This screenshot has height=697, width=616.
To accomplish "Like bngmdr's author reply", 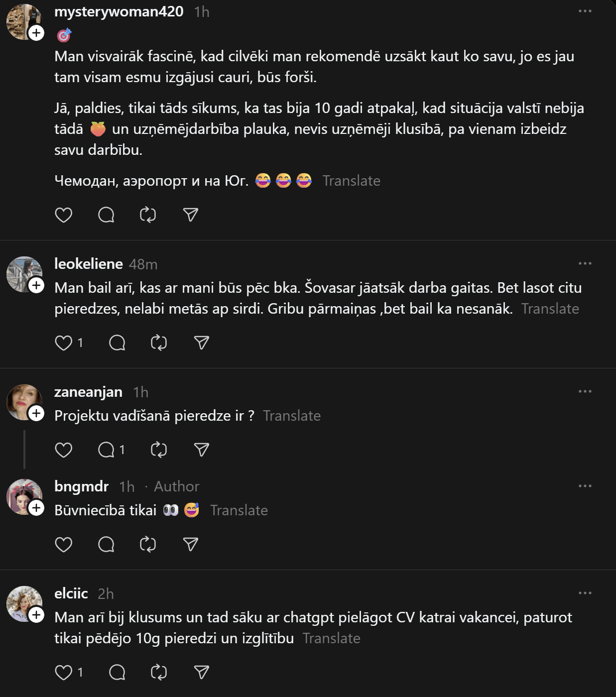I will (63, 545).
